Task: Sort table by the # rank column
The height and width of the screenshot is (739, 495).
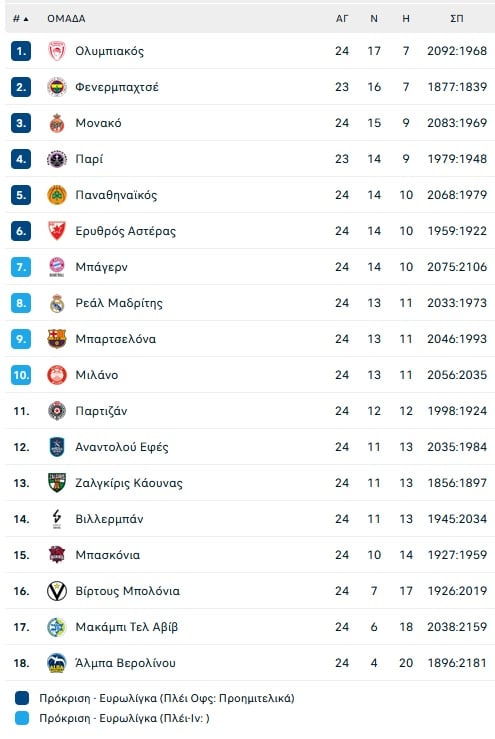Action: 20,19
